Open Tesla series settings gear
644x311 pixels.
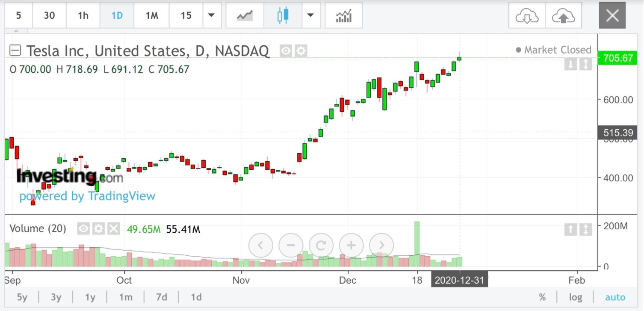(x=301, y=51)
